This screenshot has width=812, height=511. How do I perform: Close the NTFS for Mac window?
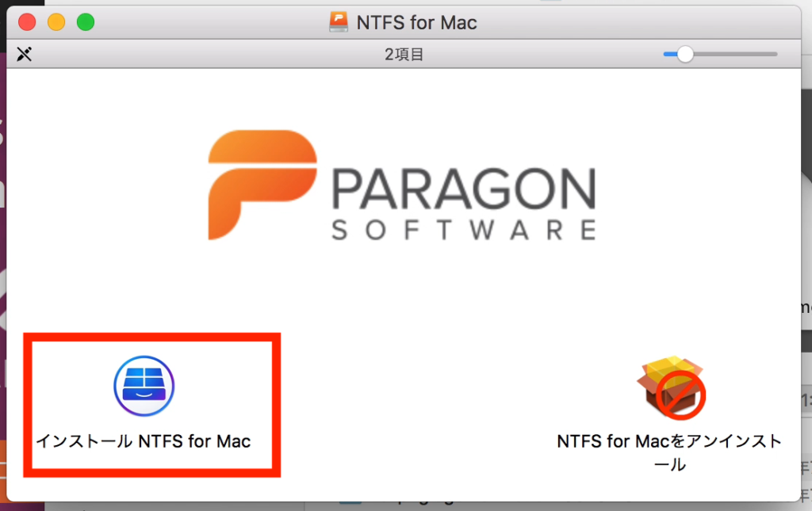point(27,22)
